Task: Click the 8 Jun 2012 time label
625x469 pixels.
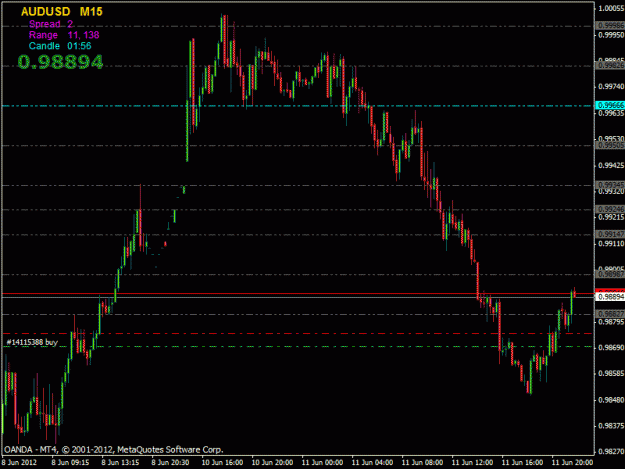Action: point(19,462)
